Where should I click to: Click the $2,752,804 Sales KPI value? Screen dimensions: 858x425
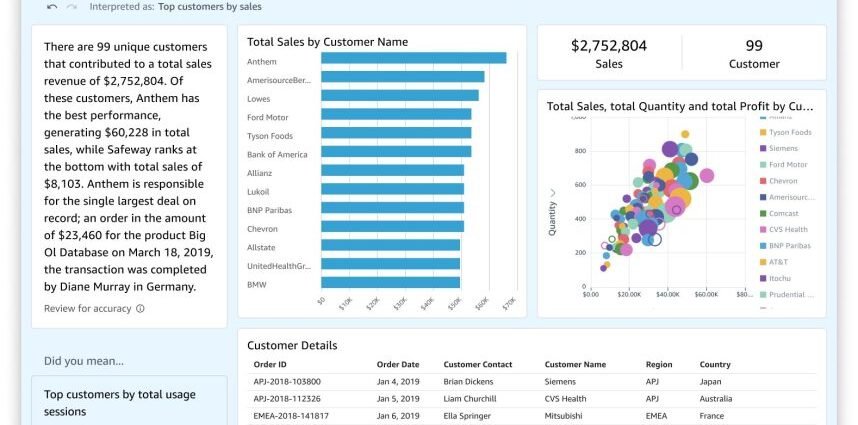[x=609, y=45]
